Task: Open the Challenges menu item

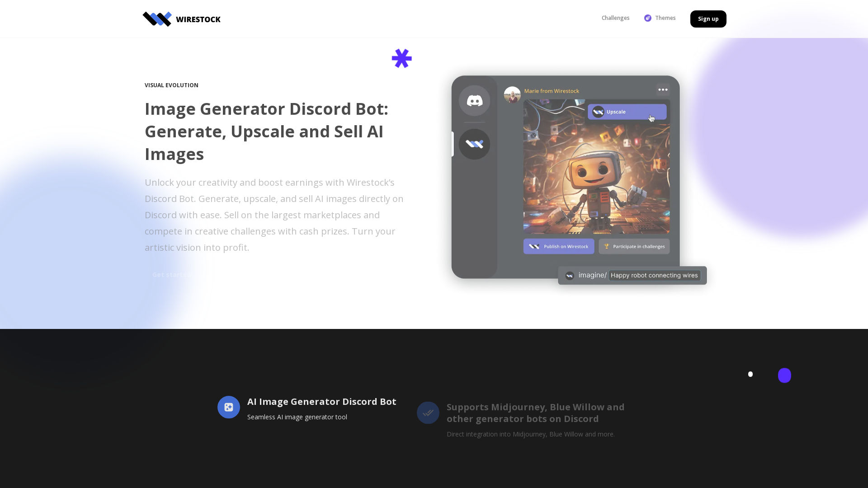Action: (616, 18)
